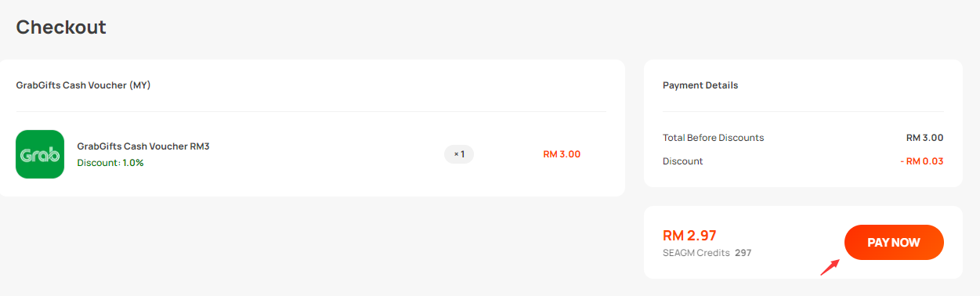Click the Discount: 1.0% label
This screenshot has height=296, width=980.
pos(110,163)
